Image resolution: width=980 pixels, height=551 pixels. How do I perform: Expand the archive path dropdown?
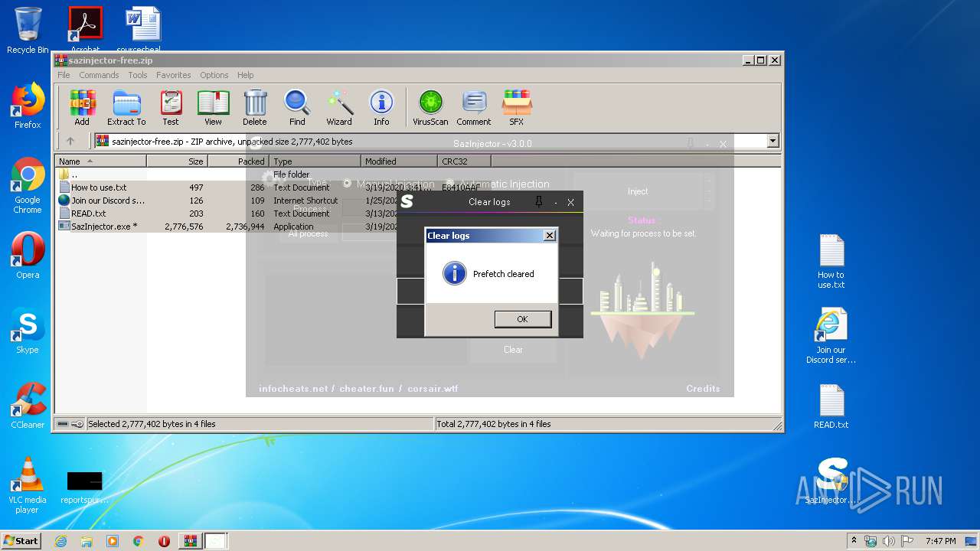click(x=773, y=141)
